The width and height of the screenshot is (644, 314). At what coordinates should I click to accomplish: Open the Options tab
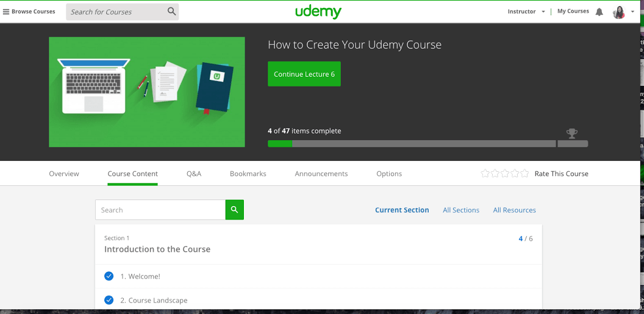click(x=389, y=174)
